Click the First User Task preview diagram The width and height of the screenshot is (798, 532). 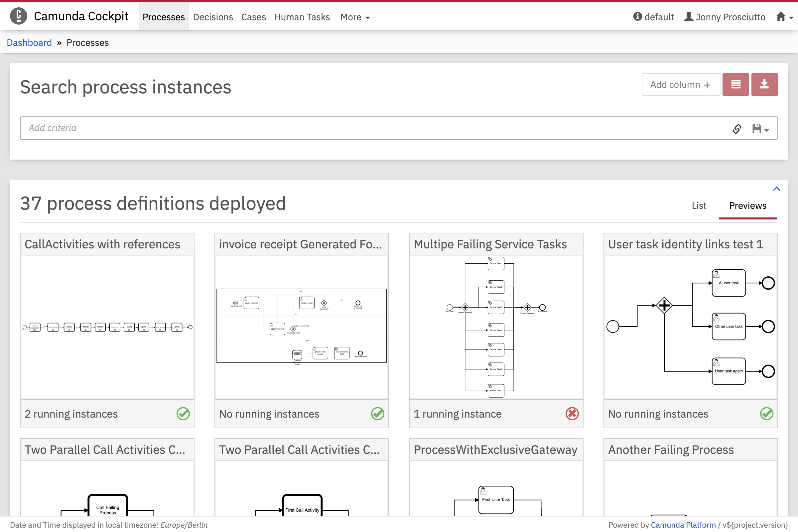click(x=496, y=488)
